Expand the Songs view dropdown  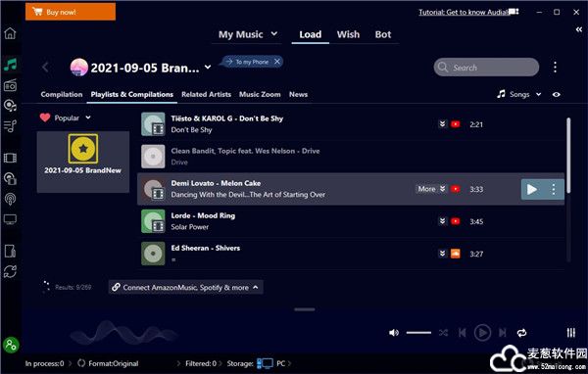click(538, 94)
